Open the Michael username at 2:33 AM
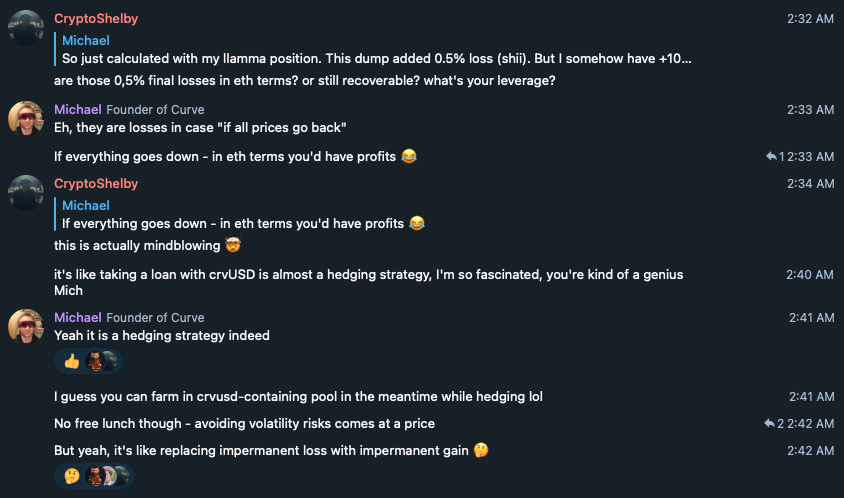Screen dimensions: 844x498 [x=78, y=109]
